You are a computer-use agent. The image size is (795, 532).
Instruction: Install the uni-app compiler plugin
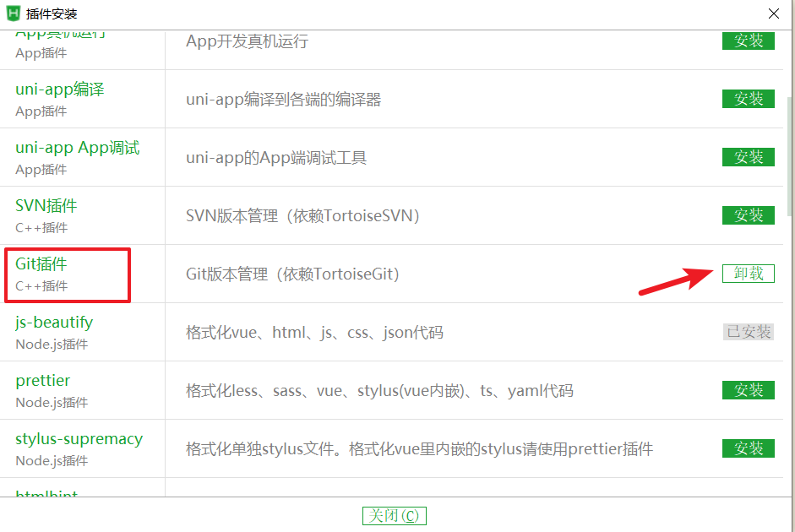click(x=748, y=99)
